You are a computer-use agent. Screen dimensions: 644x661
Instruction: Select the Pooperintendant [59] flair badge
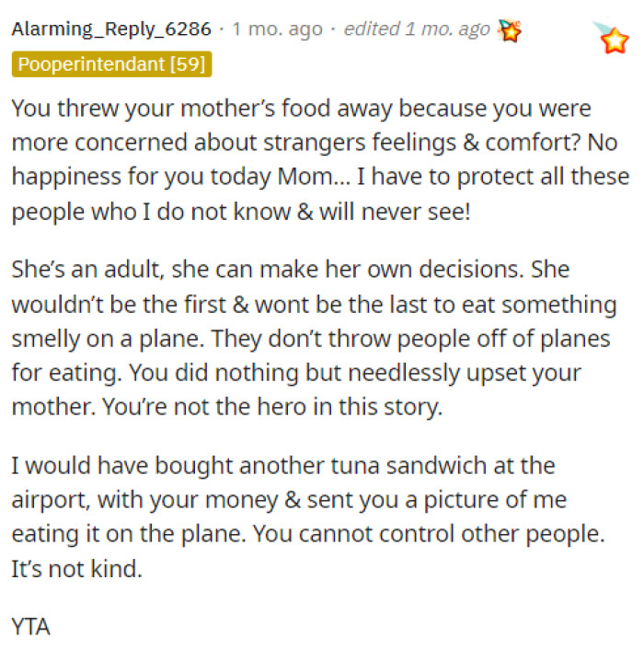pos(112,64)
